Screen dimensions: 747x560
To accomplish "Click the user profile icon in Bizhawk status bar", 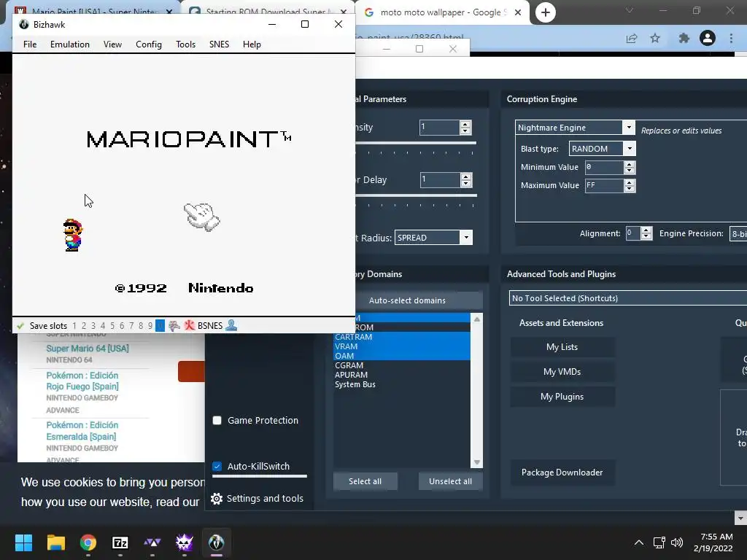I will pos(231,325).
